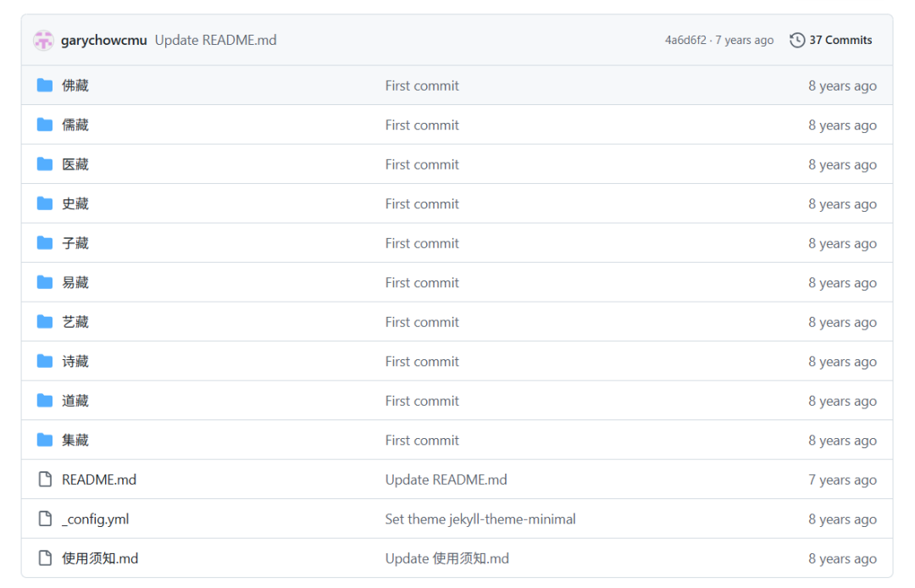Click '7 years ago' next to commit hash
The width and height of the screenshot is (915, 588).
(745, 41)
